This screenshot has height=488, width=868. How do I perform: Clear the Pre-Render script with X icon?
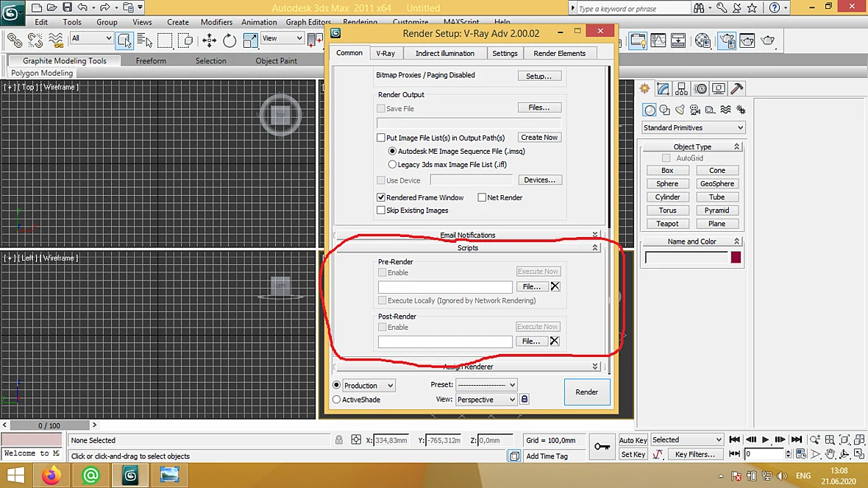pyautogui.click(x=555, y=286)
